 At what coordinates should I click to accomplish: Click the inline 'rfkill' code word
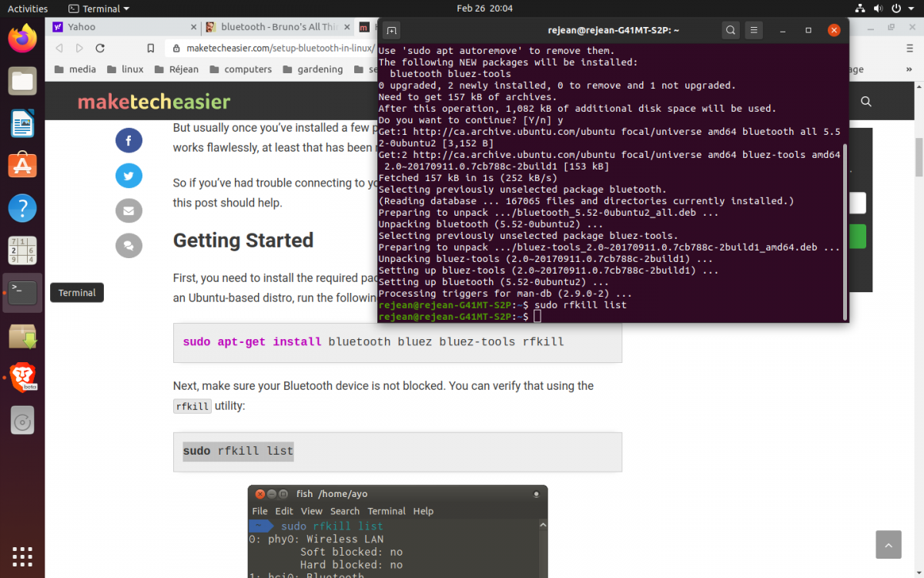[192, 406]
